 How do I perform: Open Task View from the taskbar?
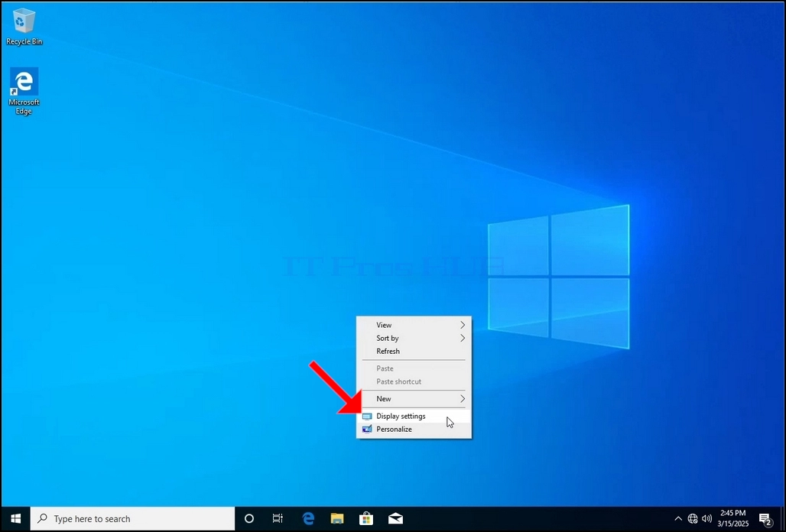tap(278, 518)
